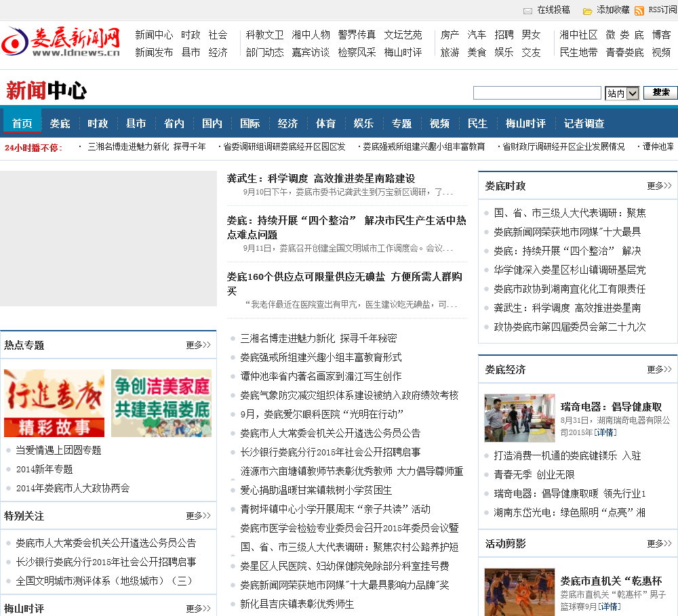Click the 搜索 search button
This screenshot has width=678, height=616.
click(x=660, y=93)
